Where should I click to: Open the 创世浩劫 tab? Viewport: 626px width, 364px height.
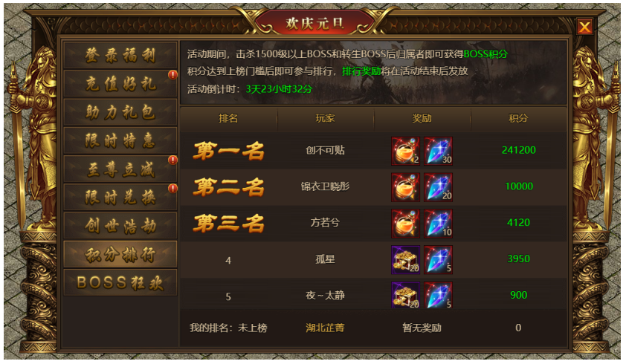(x=120, y=226)
